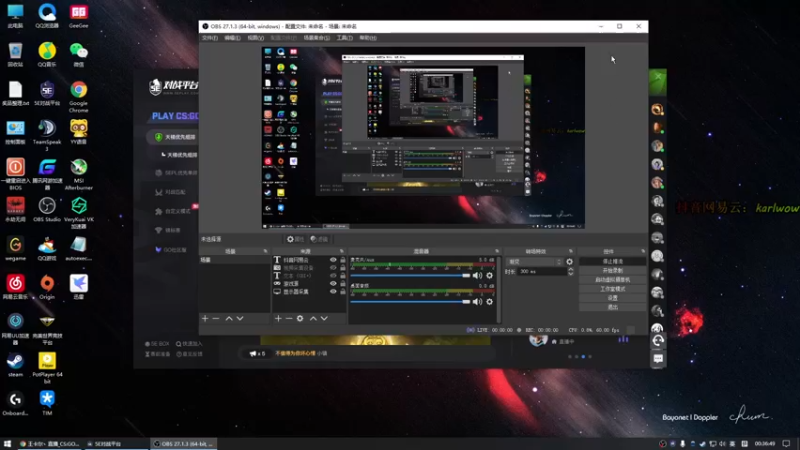Click Start Virtual Camera button
The width and height of the screenshot is (800, 450).
pos(612,280)
